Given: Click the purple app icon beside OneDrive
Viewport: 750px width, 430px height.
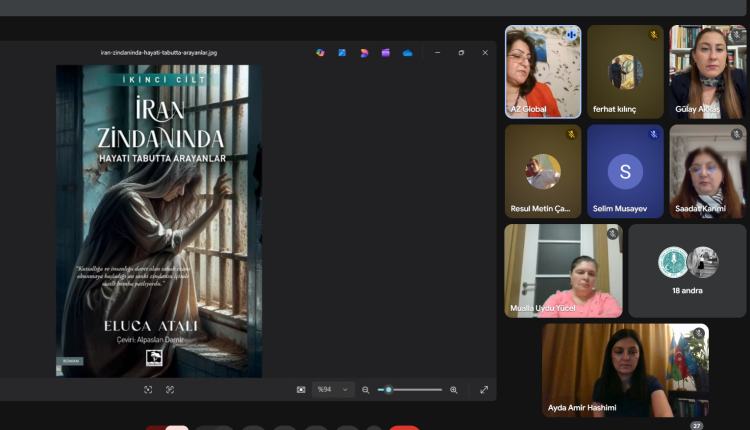Looking at the screenshot, I should coord(386,52).
